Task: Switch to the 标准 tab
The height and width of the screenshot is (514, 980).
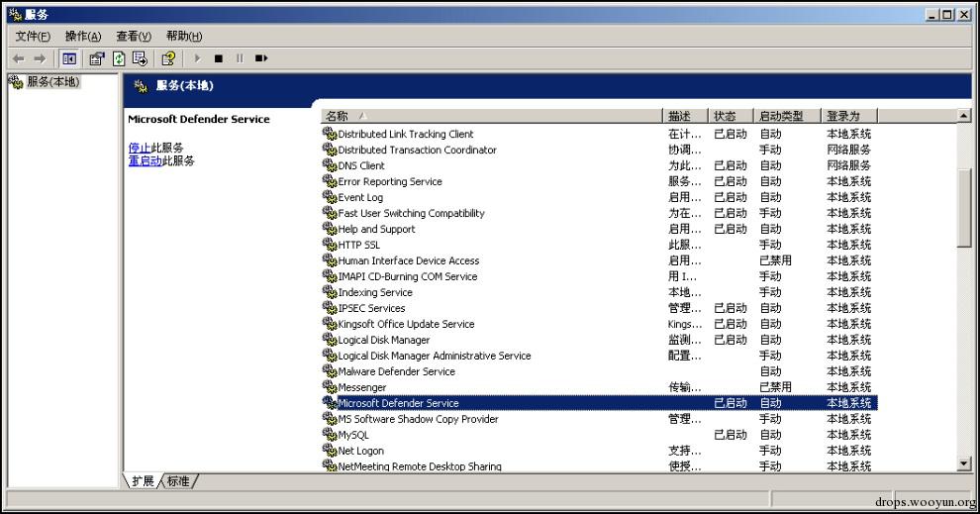Action: [178, 481]
